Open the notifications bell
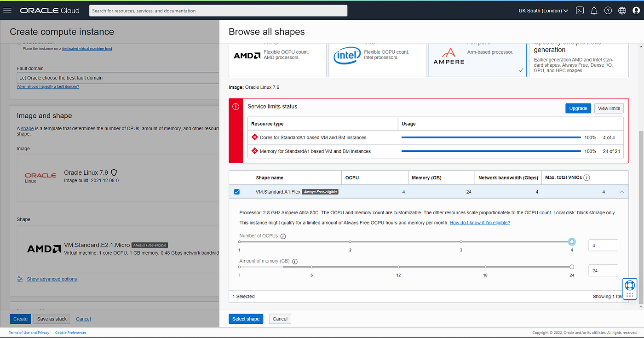644x338 pixels. pyautogui.click(x=594, y=11)
